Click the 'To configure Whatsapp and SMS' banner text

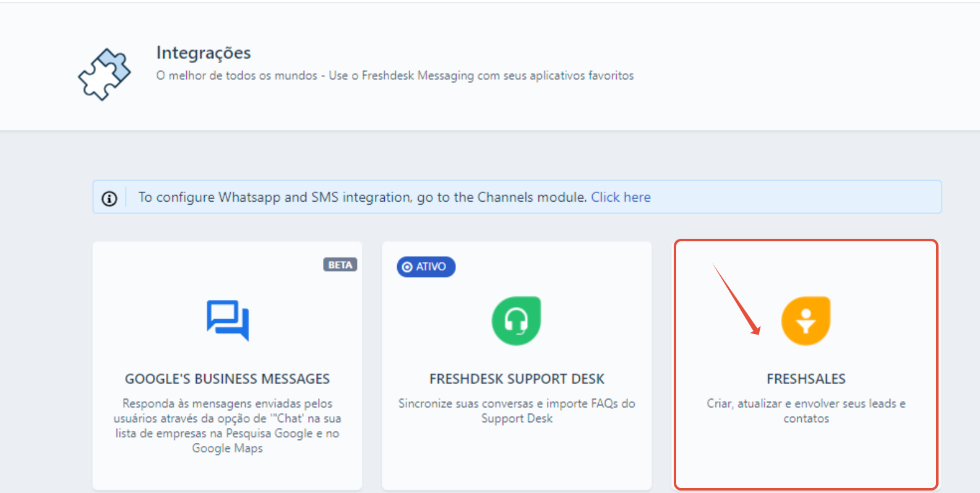[x=363, y=197]
